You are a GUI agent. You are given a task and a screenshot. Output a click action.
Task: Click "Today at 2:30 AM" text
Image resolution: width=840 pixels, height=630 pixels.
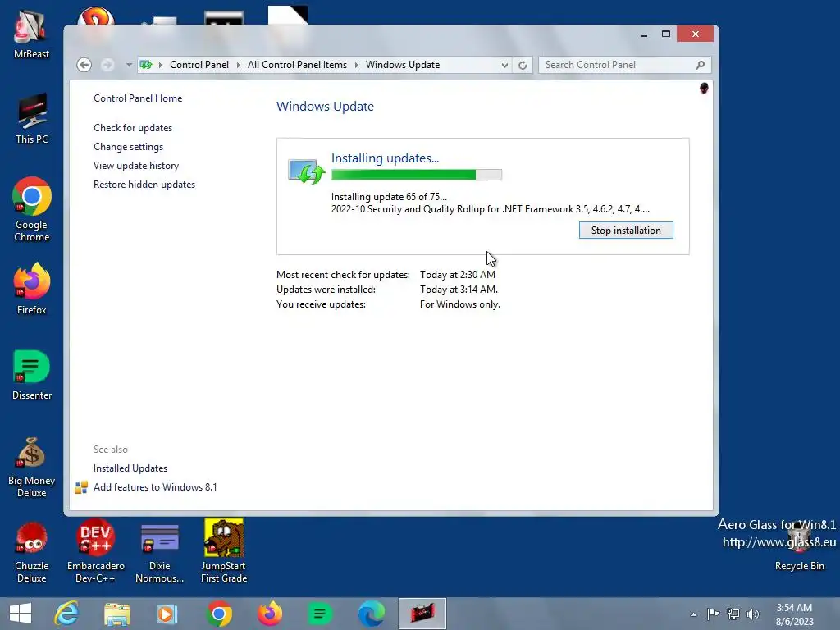point(458,274)
